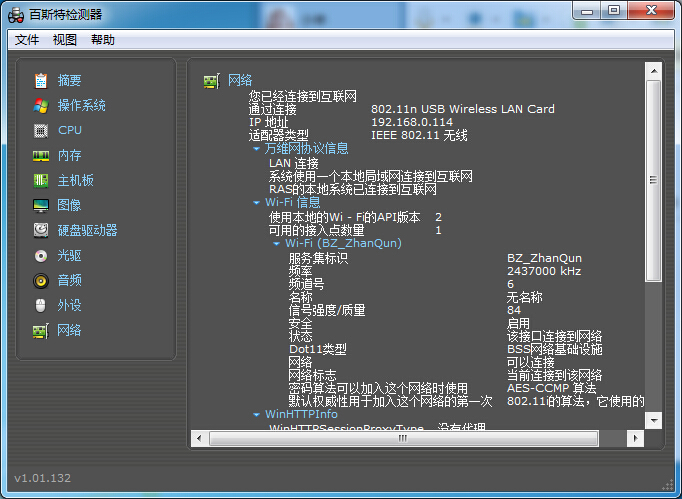Click the Wi-Fi 信息 heading text
The image size is (682, 499).
click(293, 202)
